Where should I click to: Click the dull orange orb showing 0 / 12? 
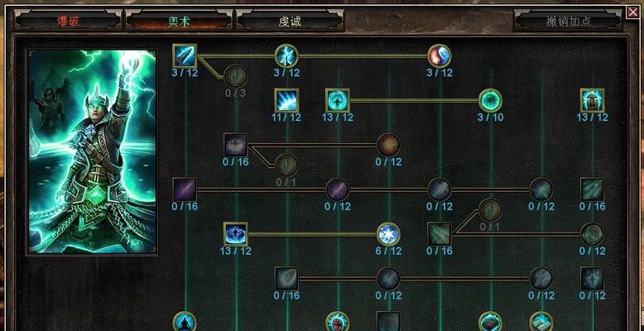click(388, 145)
